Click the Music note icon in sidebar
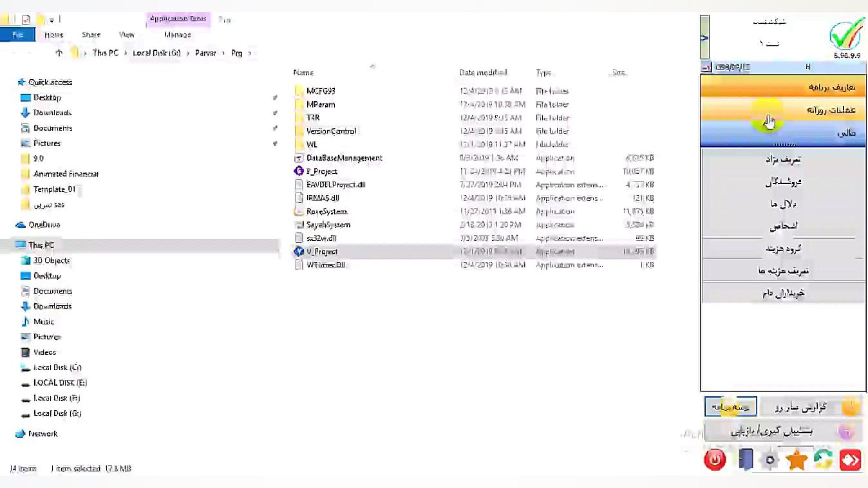This screenshot has height=488, width=868. click(x=26, y=322)
